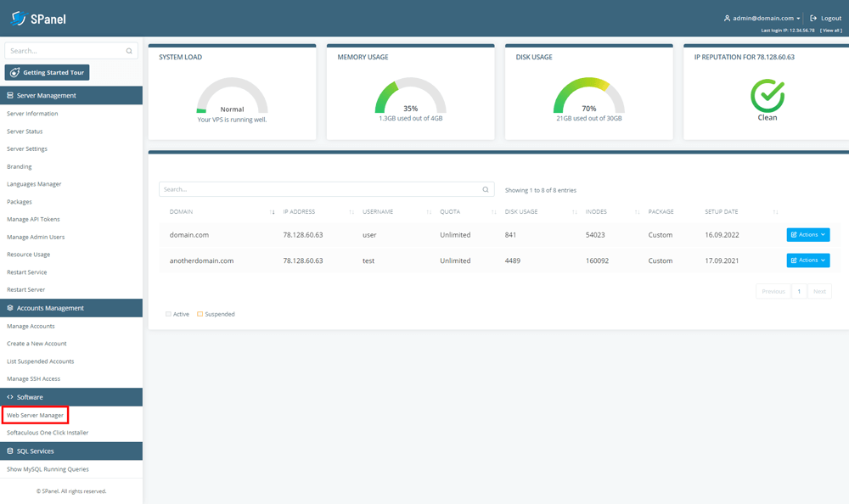Click the SPanel logo
This screenshot has height=504, width=849.
[38, 19]
